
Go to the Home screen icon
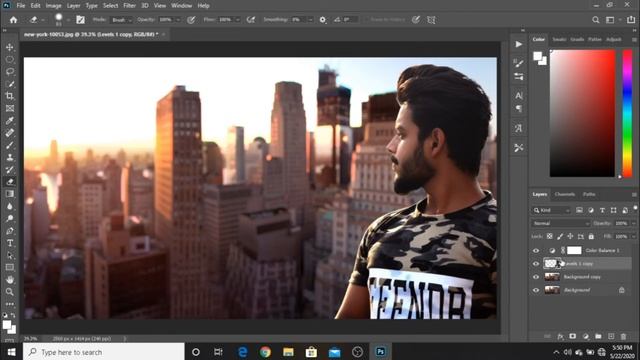pos(13,20)
